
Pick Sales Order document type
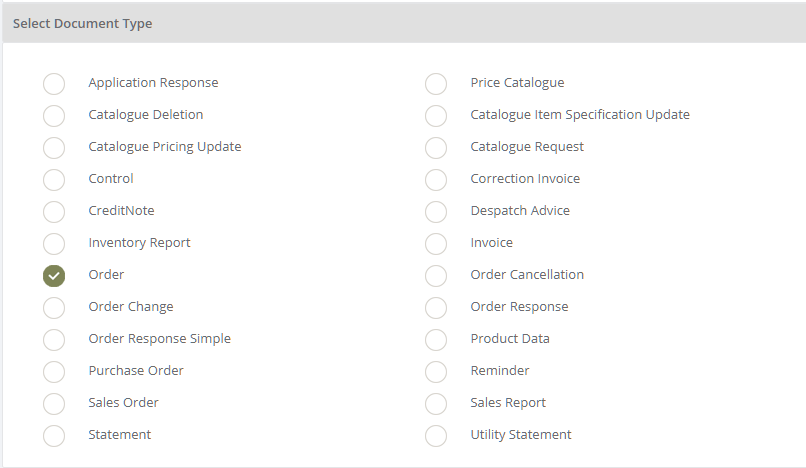[54, 404]
